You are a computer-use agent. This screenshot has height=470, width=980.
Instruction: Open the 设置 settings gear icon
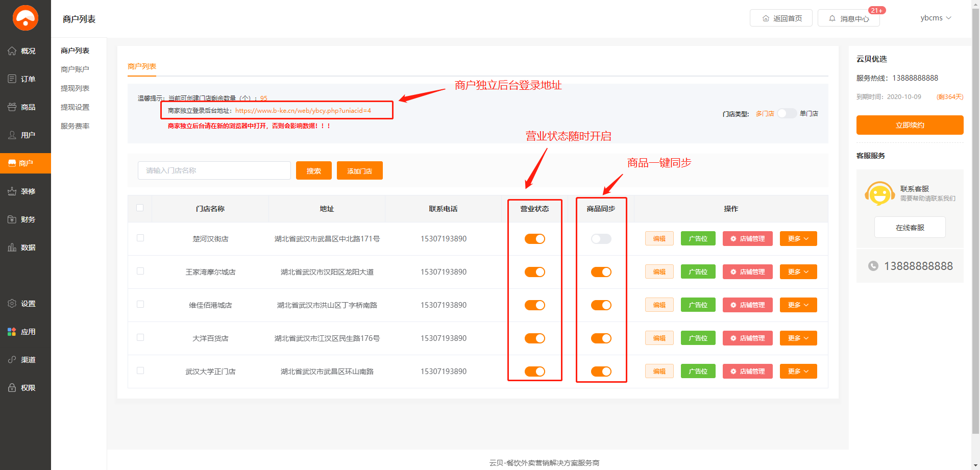(12, 304)
